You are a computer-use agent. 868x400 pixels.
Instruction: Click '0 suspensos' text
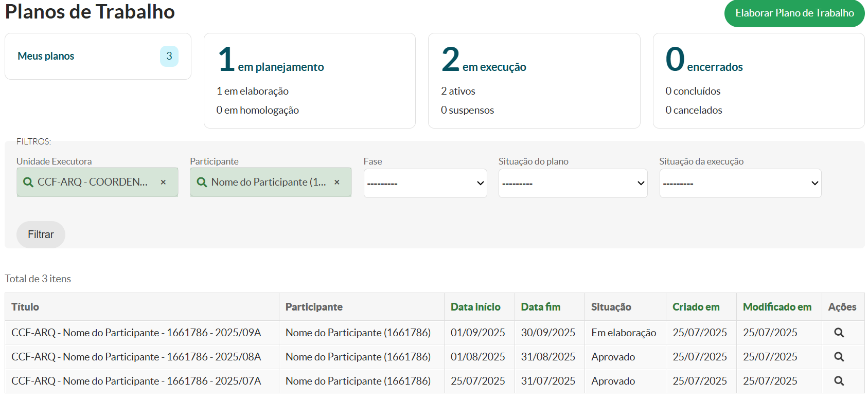coord(467,110)
